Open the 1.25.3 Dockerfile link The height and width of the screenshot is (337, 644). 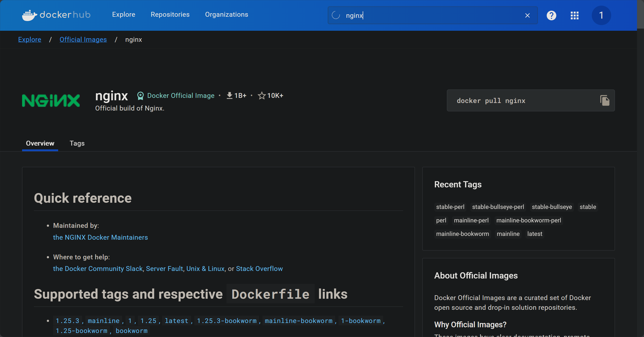tap(67, 321)
